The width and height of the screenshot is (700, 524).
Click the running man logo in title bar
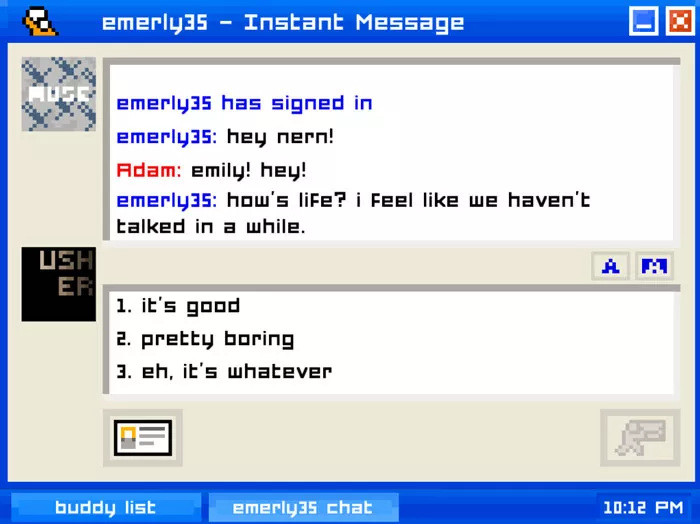40,21
